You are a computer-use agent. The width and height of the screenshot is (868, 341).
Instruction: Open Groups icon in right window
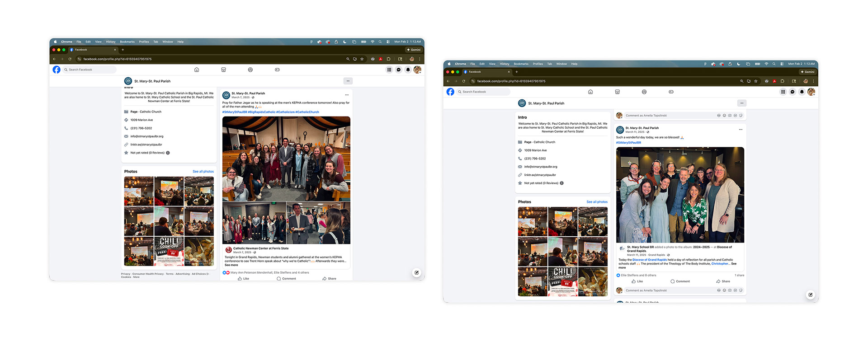click(644, 92)
